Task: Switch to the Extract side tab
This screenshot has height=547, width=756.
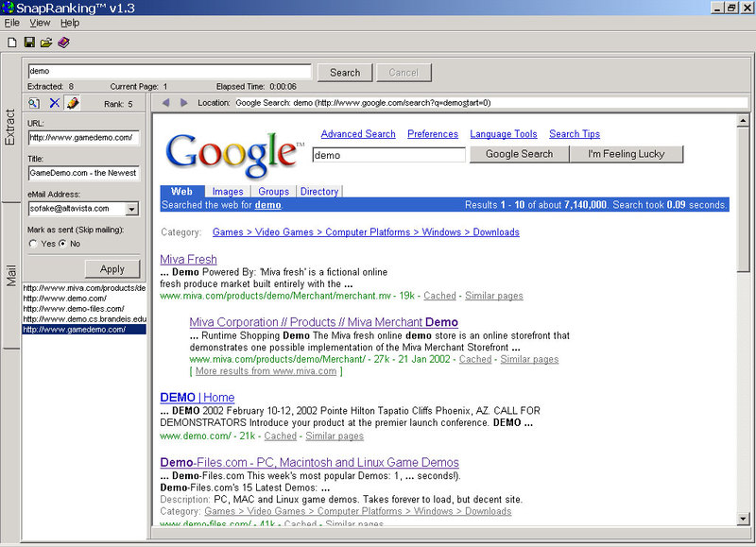Action: pyautogui.click(x=10, y=128)
